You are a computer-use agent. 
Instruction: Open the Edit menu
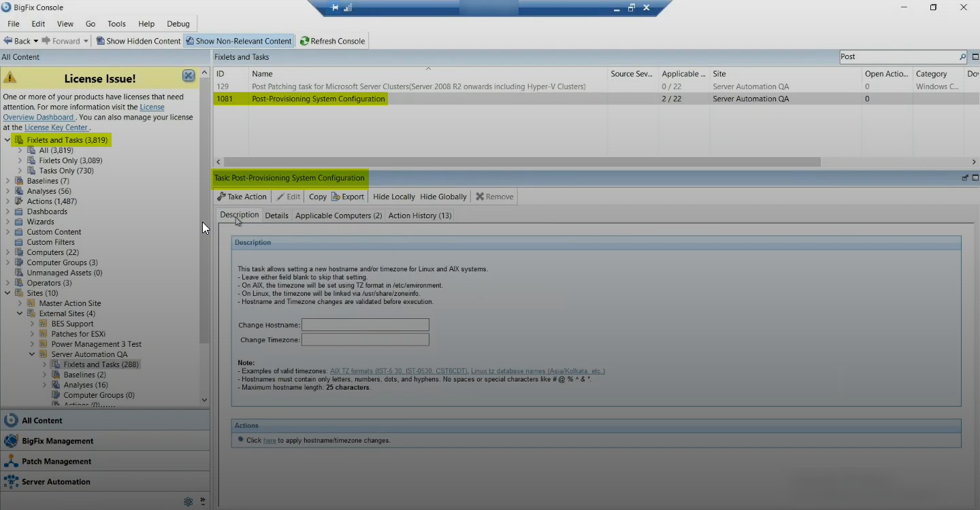(x=38, y=24)
